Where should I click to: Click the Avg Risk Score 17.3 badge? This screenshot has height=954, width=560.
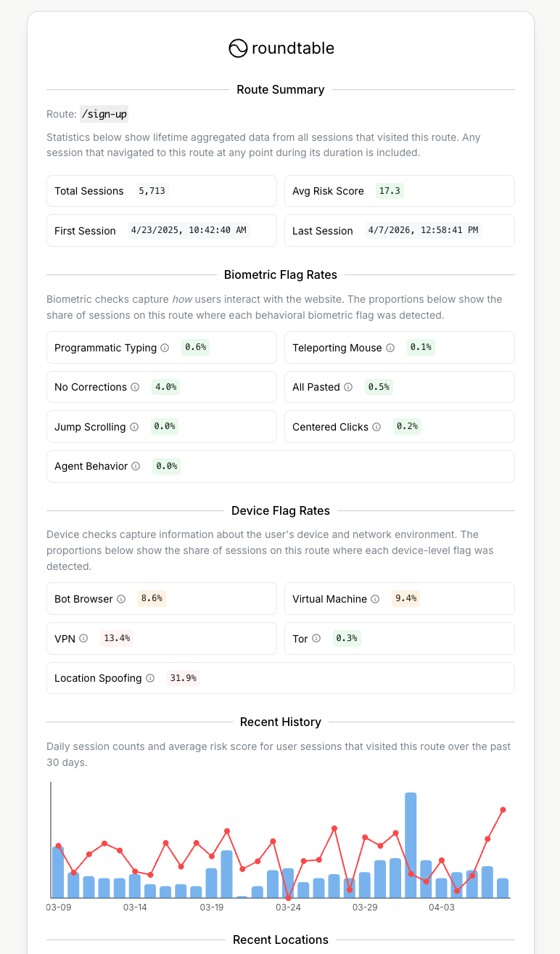(x=390, y=190)
